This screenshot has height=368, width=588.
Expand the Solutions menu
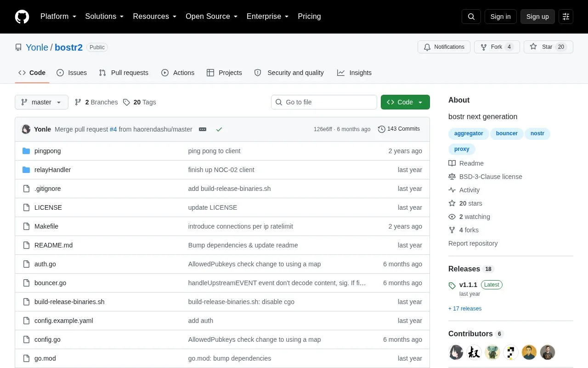[105, 17]
